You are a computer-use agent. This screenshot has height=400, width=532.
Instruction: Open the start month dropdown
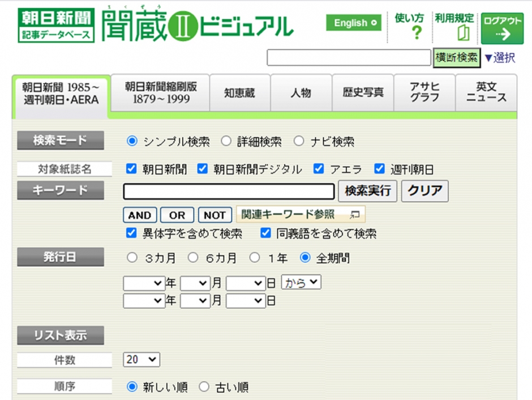click(x=195, y=283)
